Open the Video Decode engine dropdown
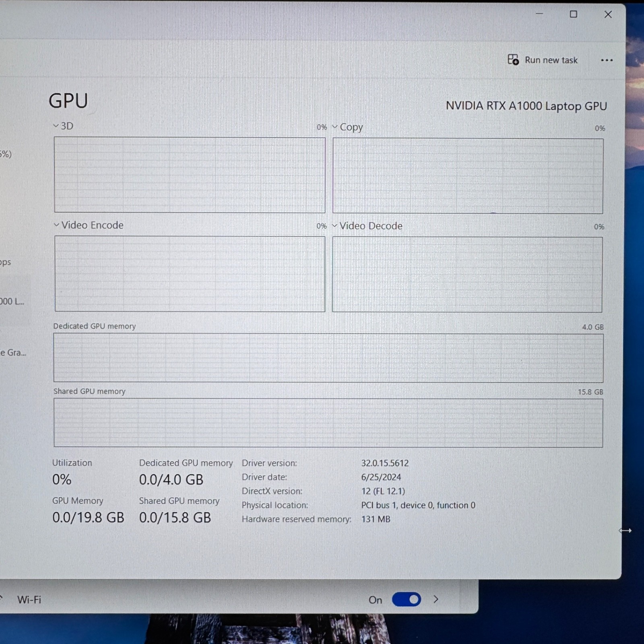Viewport: 644px width, 644px height. pyautogui.click(x=334, y=226)
